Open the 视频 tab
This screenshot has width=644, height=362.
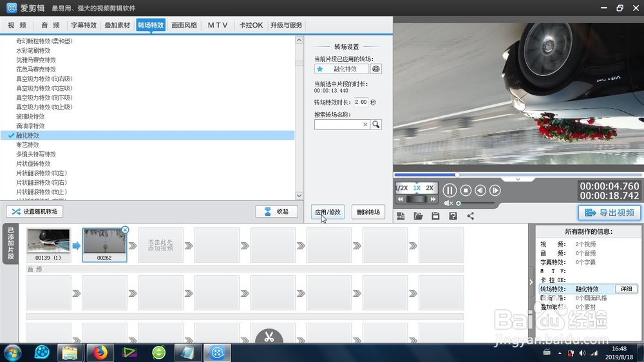pos(17,25)
